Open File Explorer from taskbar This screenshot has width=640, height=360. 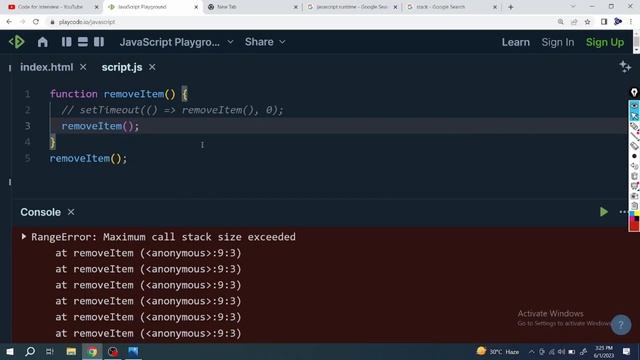coord(71,351)
